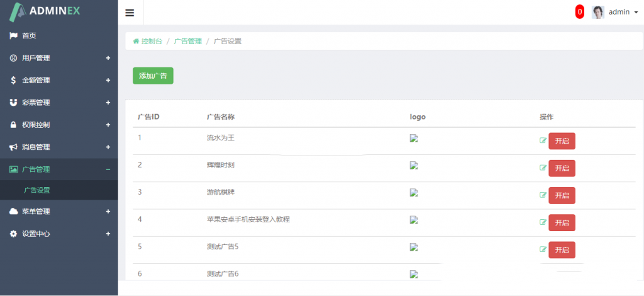
Task: Toggle 开启 button for ad 辉煌时刻
Action: (562, 168)
